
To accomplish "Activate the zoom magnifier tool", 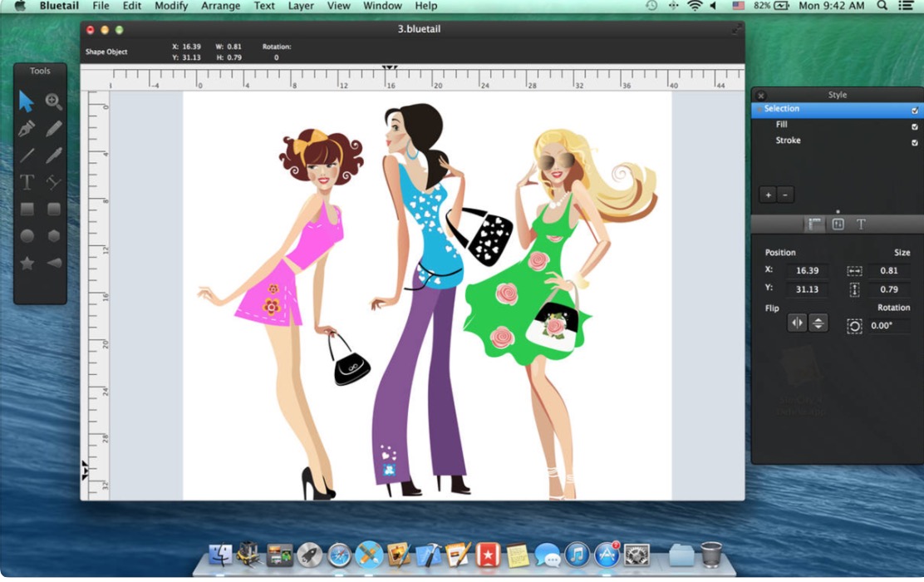I will click(54, 101).
